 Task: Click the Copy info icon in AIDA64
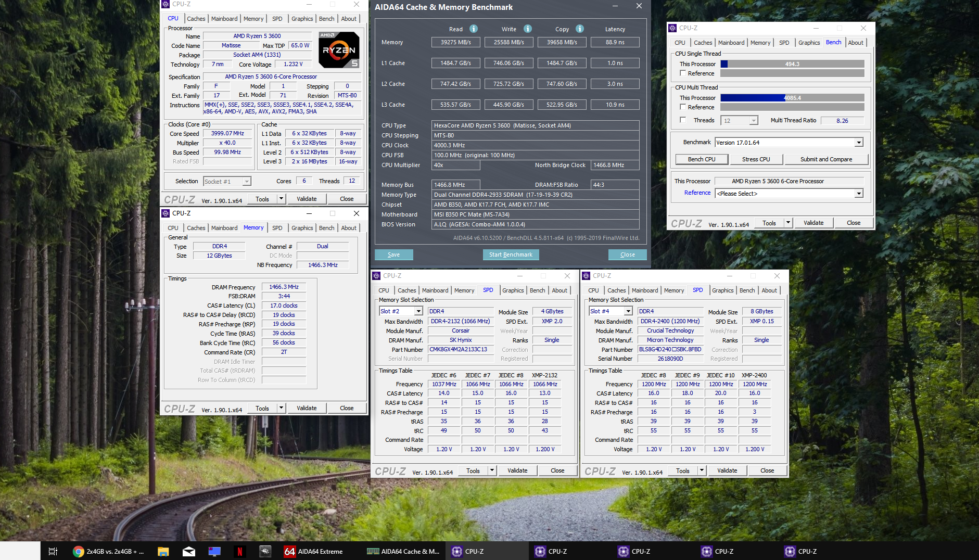[580, 29]
